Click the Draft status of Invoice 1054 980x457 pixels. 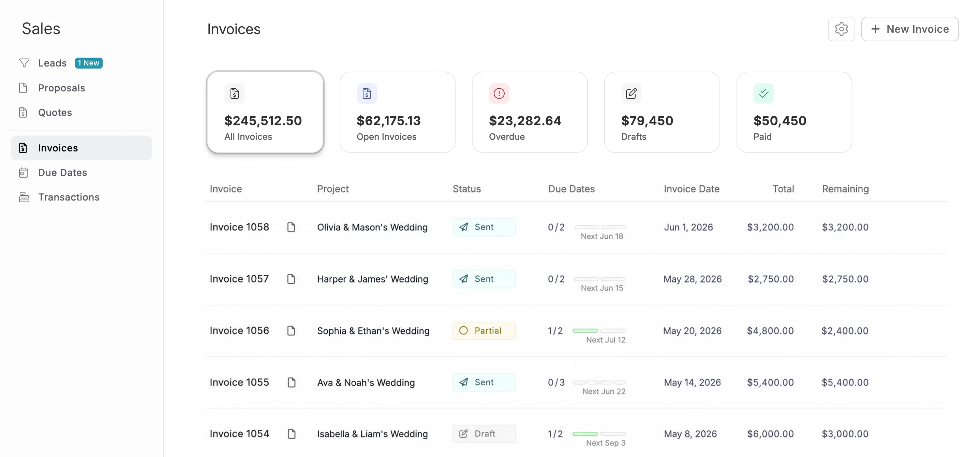pyautogui.click(x=484, y=434)
